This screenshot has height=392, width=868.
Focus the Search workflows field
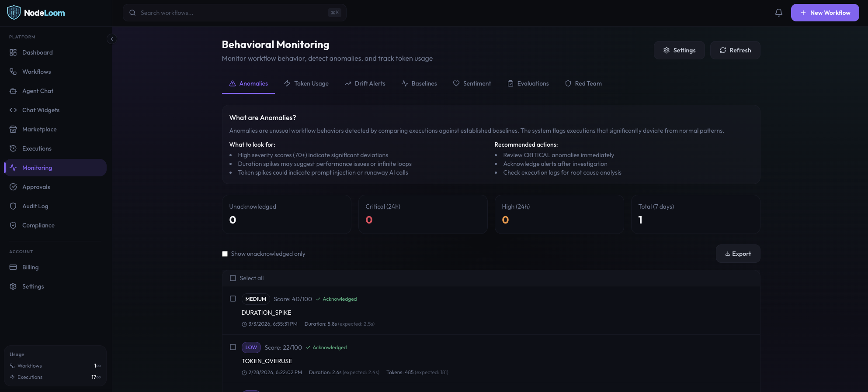coord(235,13)
